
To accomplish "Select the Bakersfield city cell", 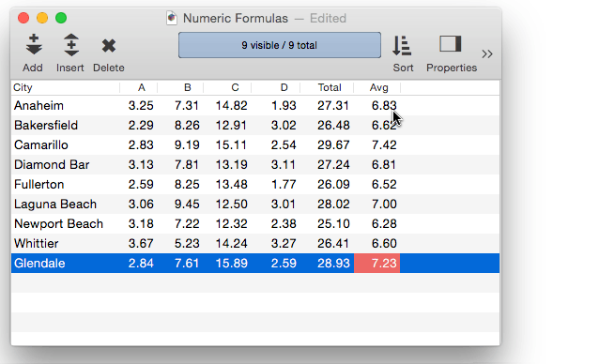I will tap(46, 125).
